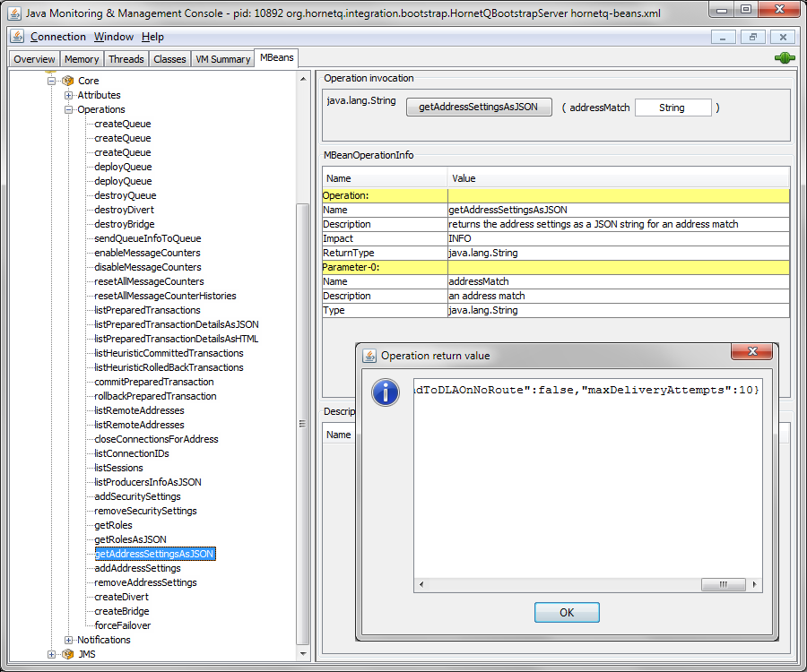Expand the Notifications tree node
Screen dimensions: 807x672
tap(68, 640)
